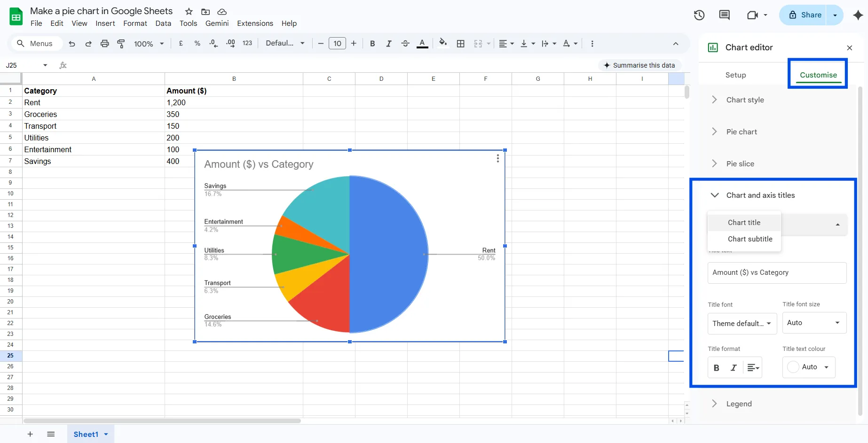
Task: Apply borders to selected cells
Action: point(460,43)
